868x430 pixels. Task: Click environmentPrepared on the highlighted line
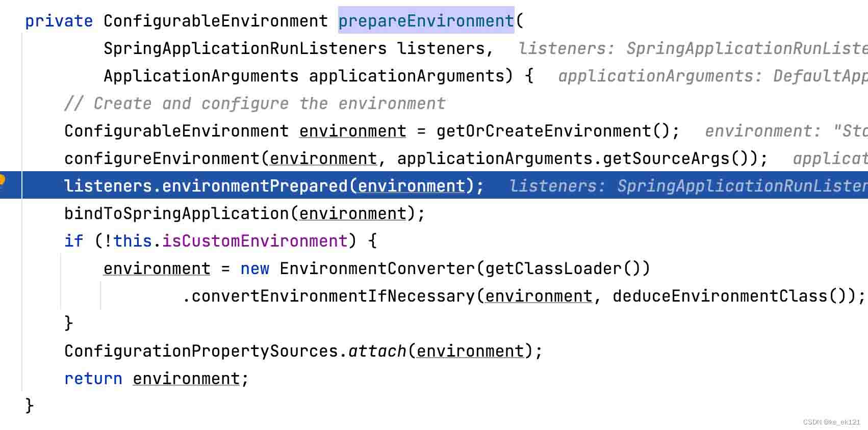coord(254,186)
